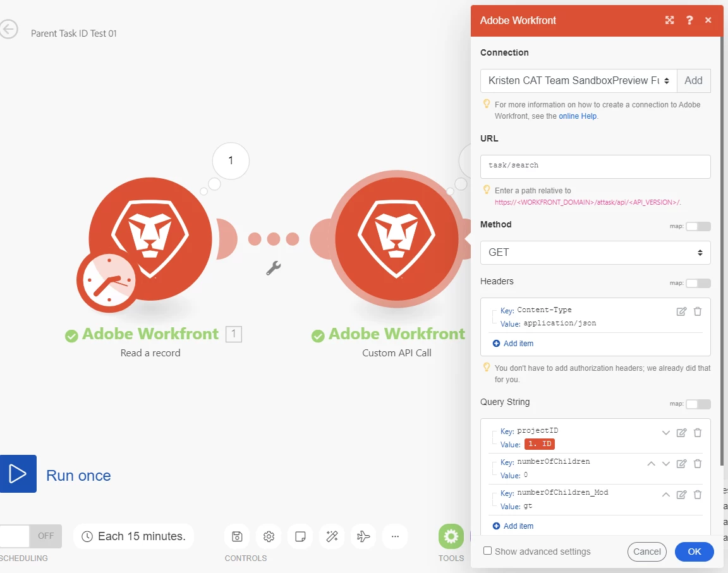Check Show advanced settings
Viewport: 728px width, 573px height.
tap(487, 551)
